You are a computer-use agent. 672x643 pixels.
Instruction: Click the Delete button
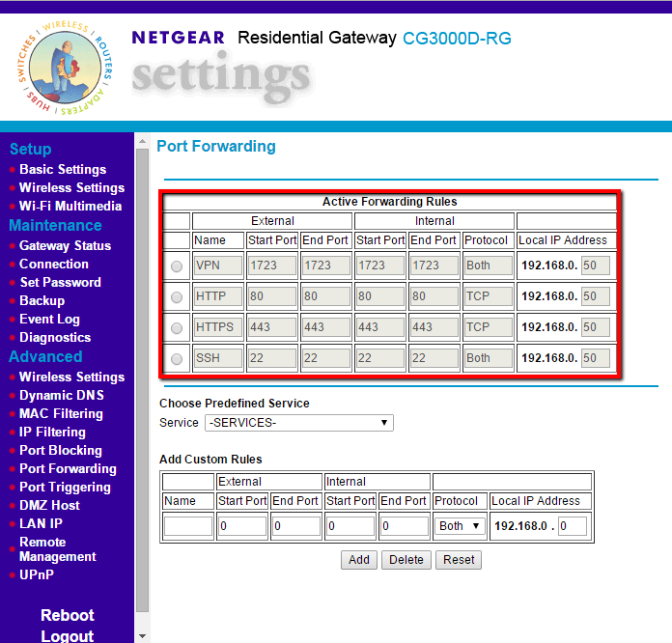point(406,560)
